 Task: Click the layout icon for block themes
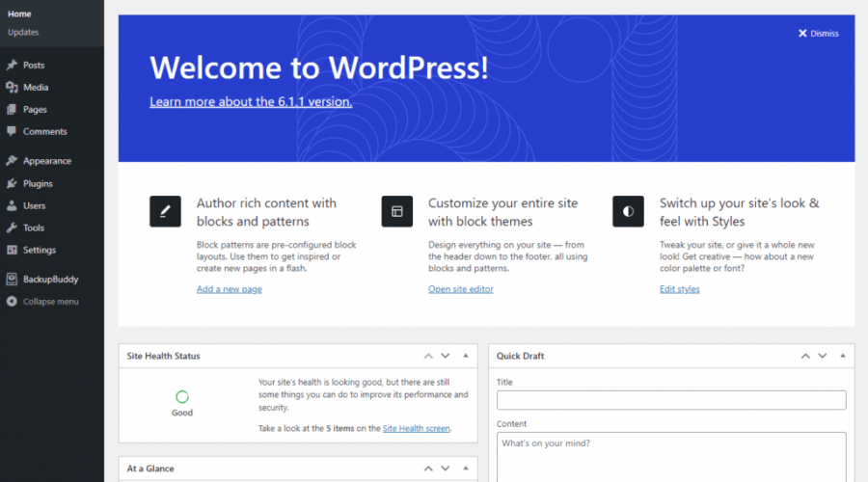[x=397, y=211]
